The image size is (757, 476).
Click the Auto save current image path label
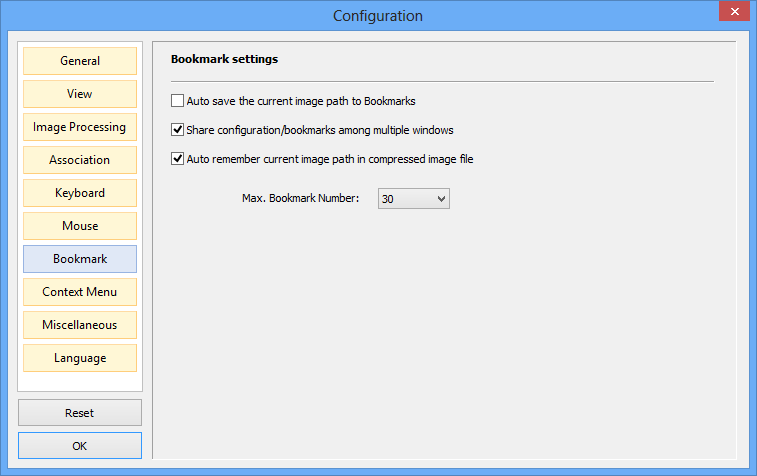click(x=301, y=101)
